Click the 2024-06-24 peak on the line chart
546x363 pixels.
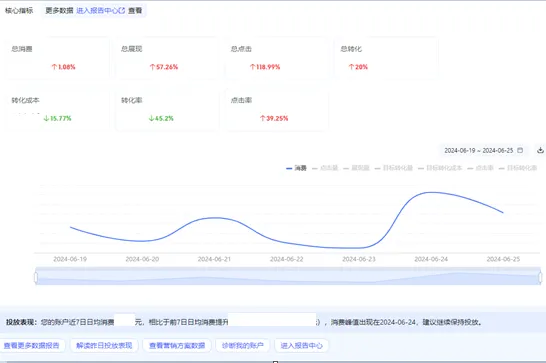pos(431,192)
